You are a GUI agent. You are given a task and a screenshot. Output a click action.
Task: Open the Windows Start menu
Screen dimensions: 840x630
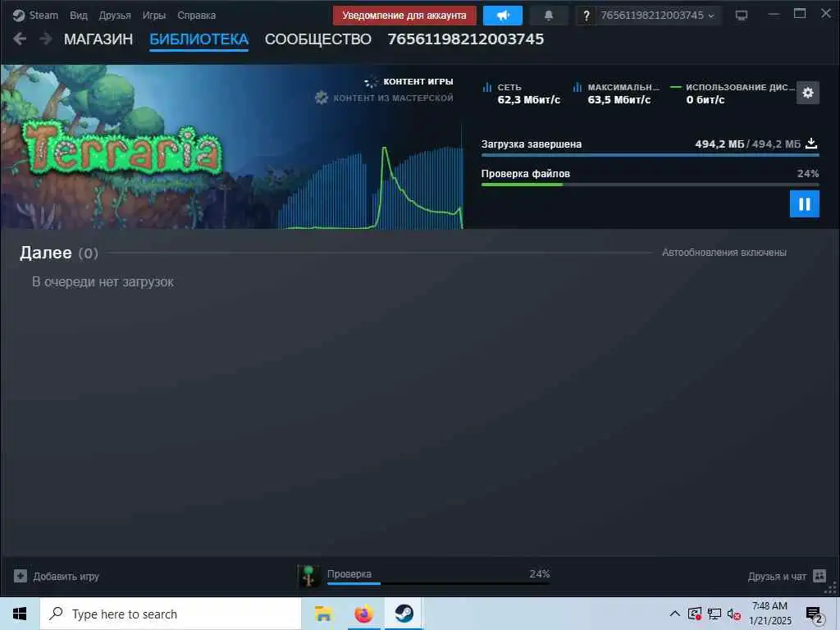20,614
